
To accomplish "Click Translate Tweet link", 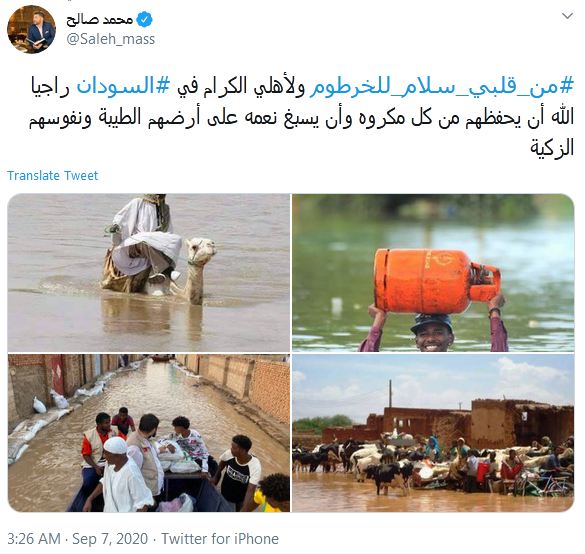I will [x=53, y=175].
